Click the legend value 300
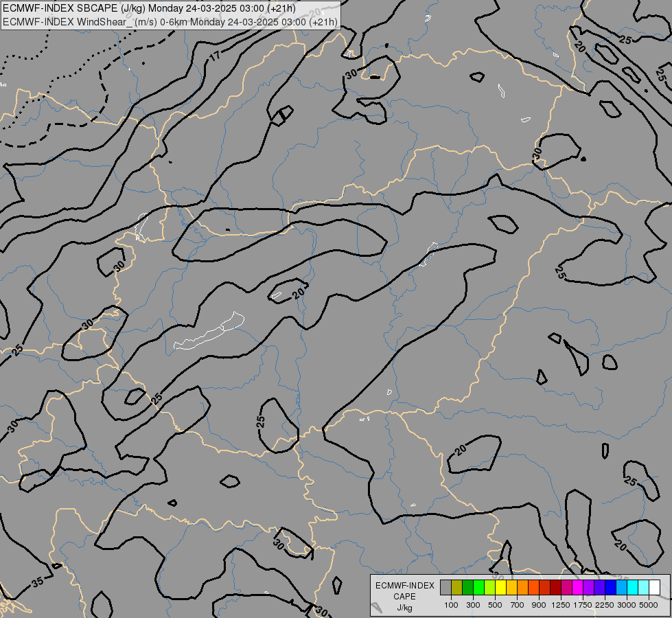This screenshot has width=672, height=618. pyautogui.click(x=473, y=605)
